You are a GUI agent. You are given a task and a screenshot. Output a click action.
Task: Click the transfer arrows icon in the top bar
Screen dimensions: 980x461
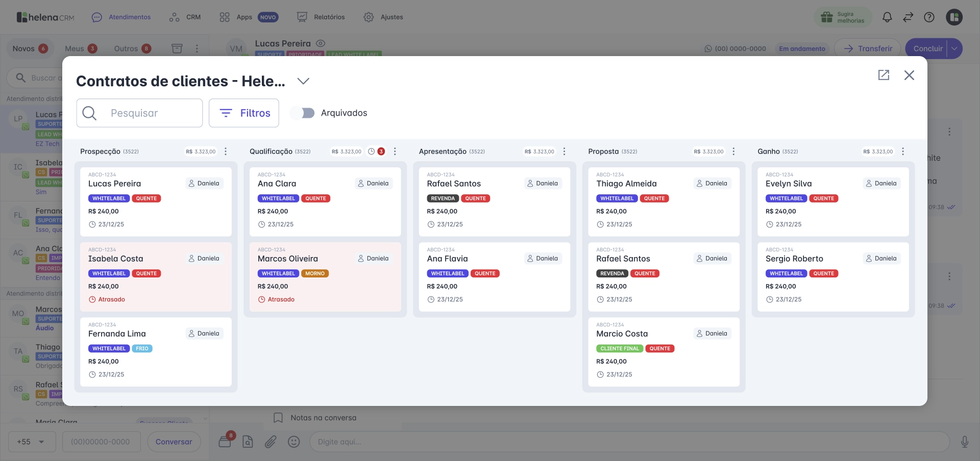coord(908,17)
